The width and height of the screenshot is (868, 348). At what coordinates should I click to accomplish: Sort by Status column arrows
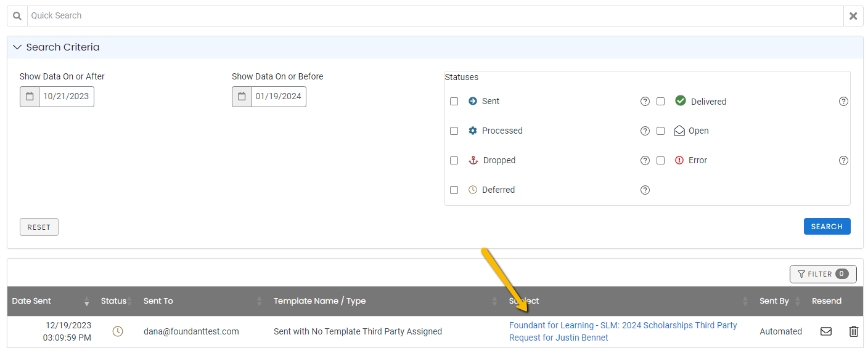[x=129, y=301]
